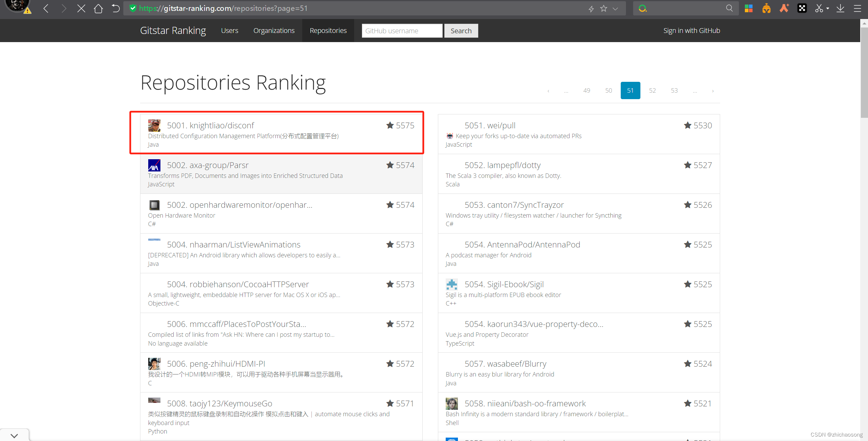The width and height of the screenshot is (868, 441).
Task: Expand the bottom-left collapse chevron
Action: [x=14, y=436]
